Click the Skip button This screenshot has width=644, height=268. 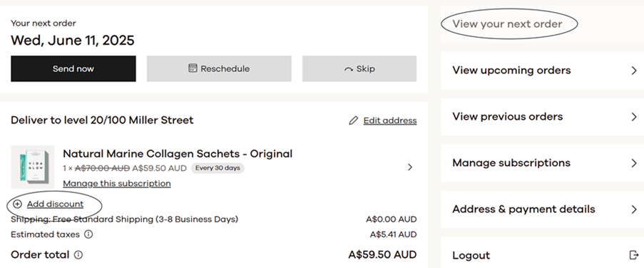(x=359, y=68)
